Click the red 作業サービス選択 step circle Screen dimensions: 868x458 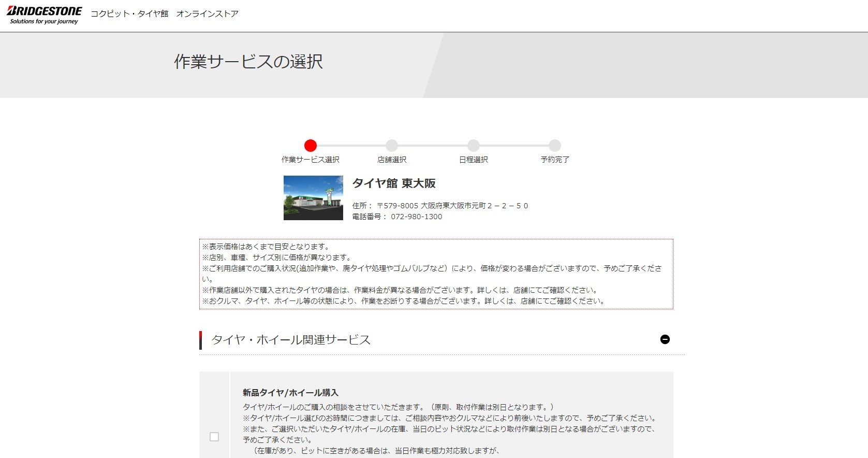[311, 146]
